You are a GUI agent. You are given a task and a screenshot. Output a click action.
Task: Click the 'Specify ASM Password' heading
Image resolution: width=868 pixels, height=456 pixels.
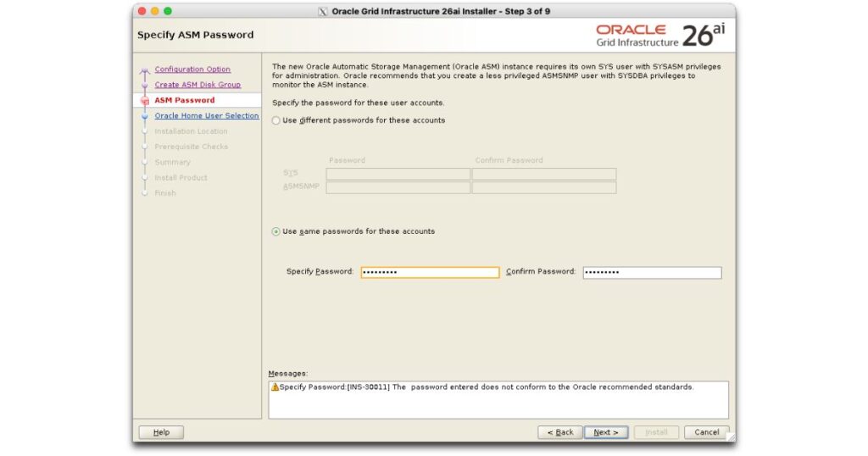pyautogui.click(x=196, y=35)
